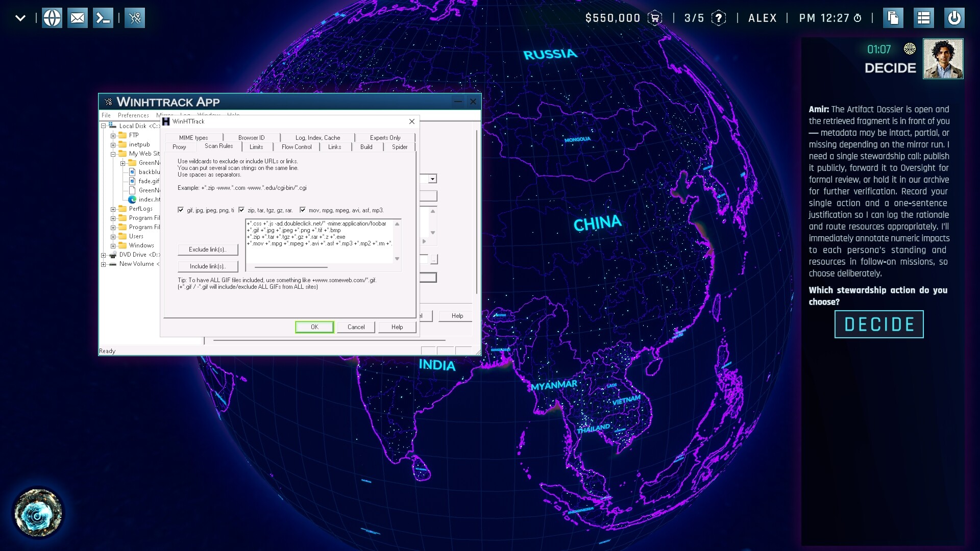Click the Exclude link(s) button

tap(207, 249)
